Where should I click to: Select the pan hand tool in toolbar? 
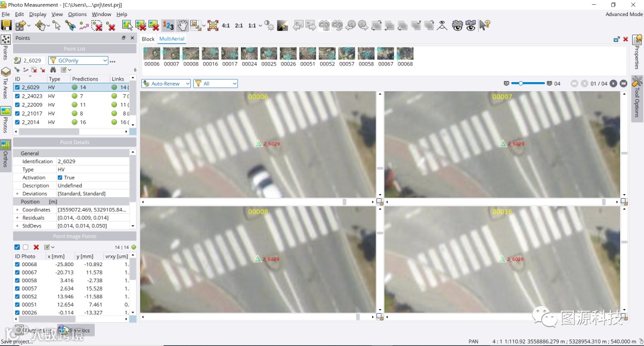[x=182, y=26]
